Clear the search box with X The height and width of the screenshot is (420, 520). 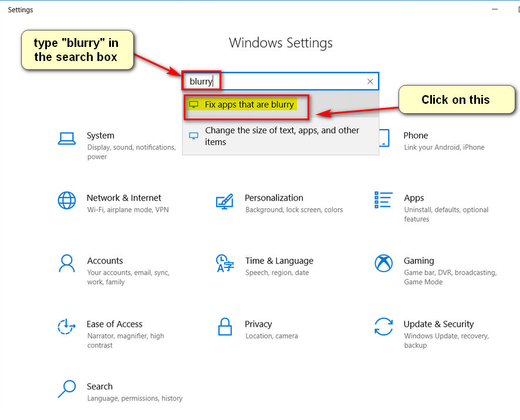[370, 82]
